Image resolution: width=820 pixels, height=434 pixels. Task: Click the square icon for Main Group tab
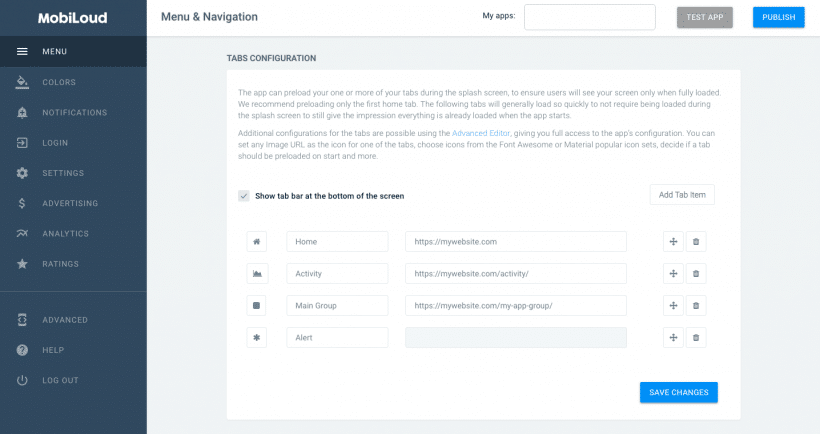257,306
